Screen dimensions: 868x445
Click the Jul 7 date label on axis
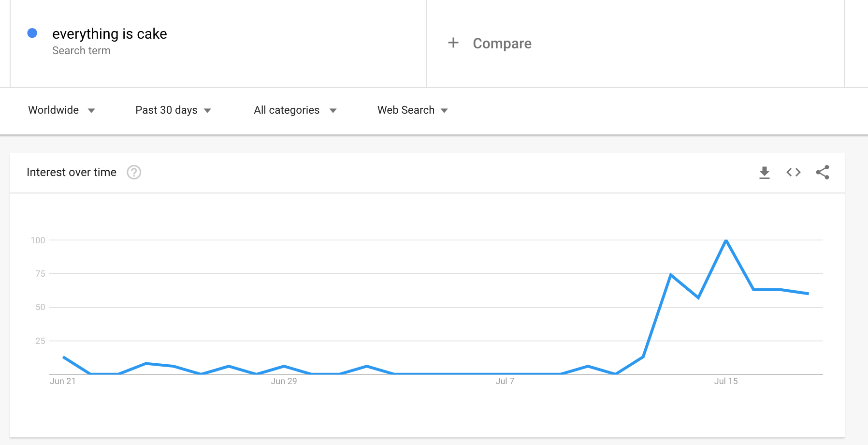click(505, 381)
